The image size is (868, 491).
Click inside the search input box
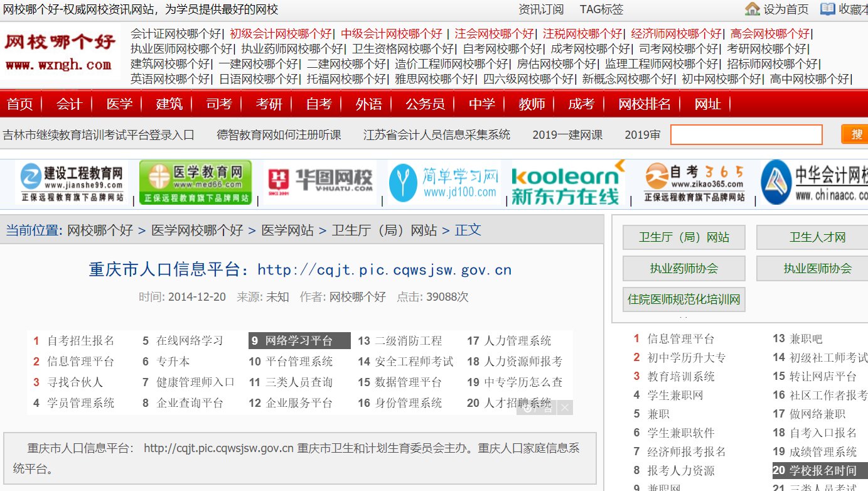tap(746, 134)
